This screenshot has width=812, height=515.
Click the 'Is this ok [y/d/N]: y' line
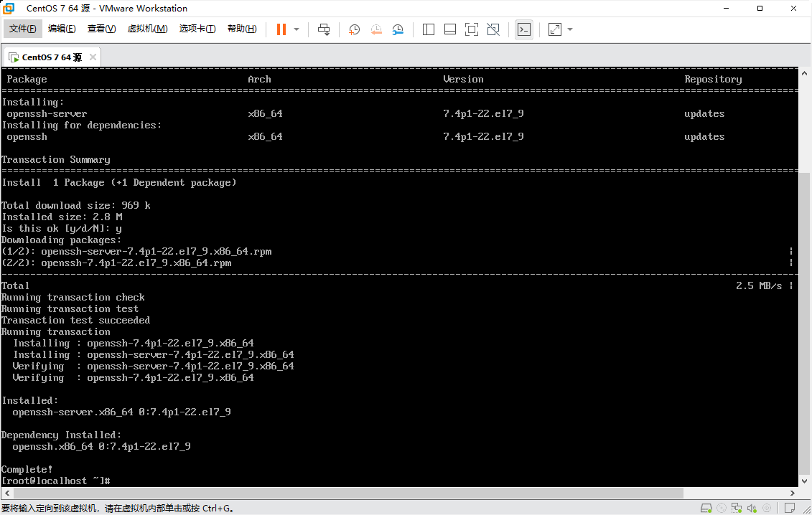pyautogui.click(x=62, y=228)
